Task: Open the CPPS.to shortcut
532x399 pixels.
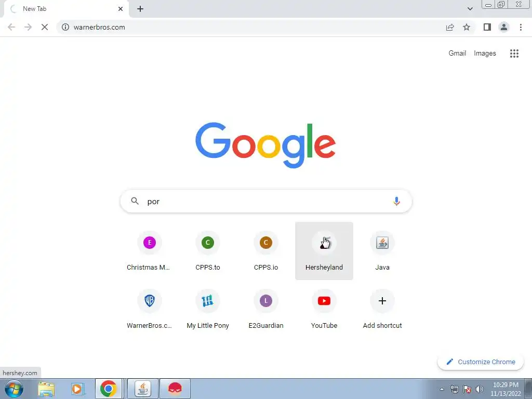Action: 208,251
